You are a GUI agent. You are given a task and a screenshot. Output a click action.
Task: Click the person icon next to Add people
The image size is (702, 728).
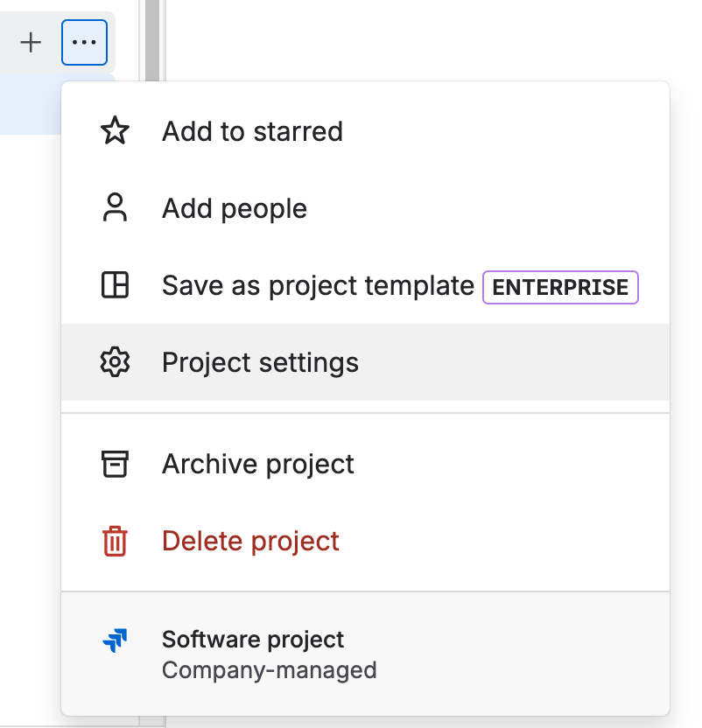point(115,207)
